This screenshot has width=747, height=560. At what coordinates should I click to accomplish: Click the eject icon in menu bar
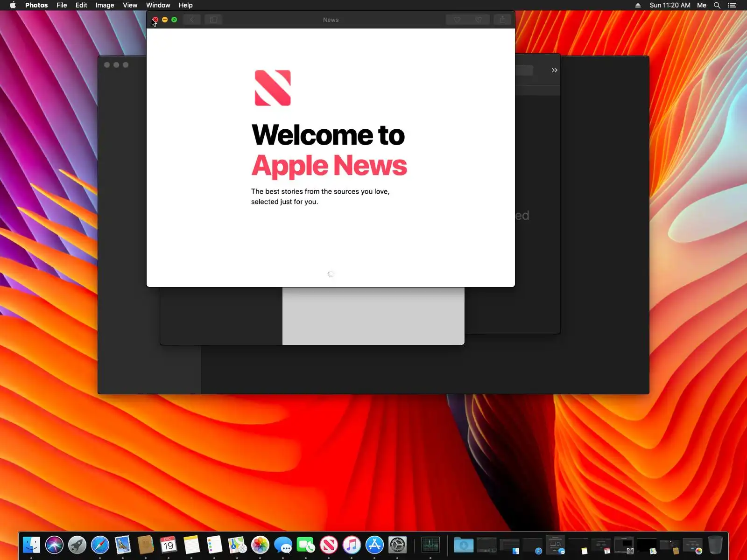638,5
